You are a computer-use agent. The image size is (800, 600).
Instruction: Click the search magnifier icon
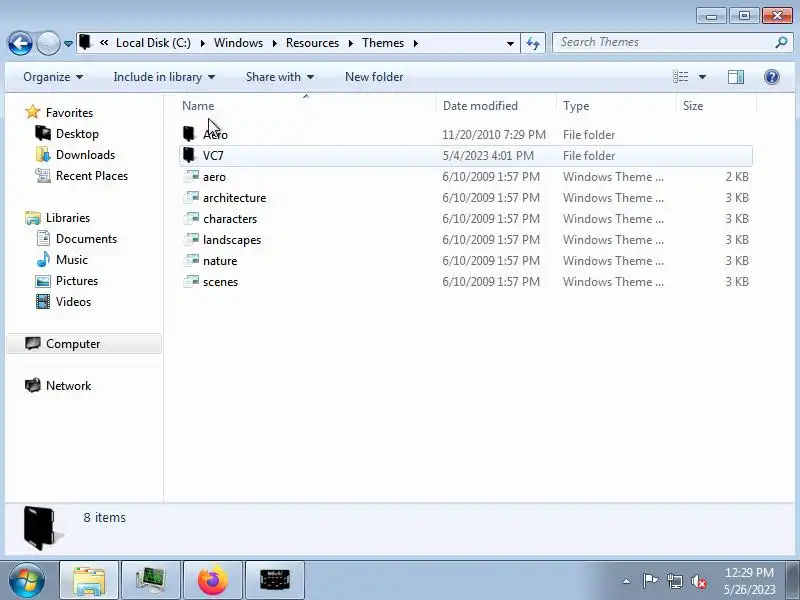[x=781, y=42]
